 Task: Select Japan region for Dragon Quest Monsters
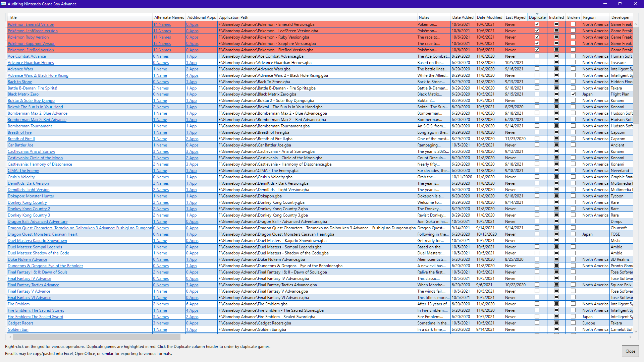point(595,234)
